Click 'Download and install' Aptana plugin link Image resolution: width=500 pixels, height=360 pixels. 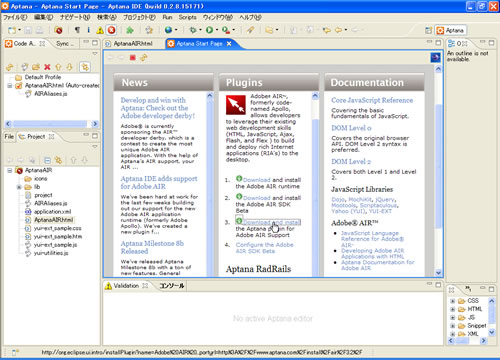(x=272, y=222)
